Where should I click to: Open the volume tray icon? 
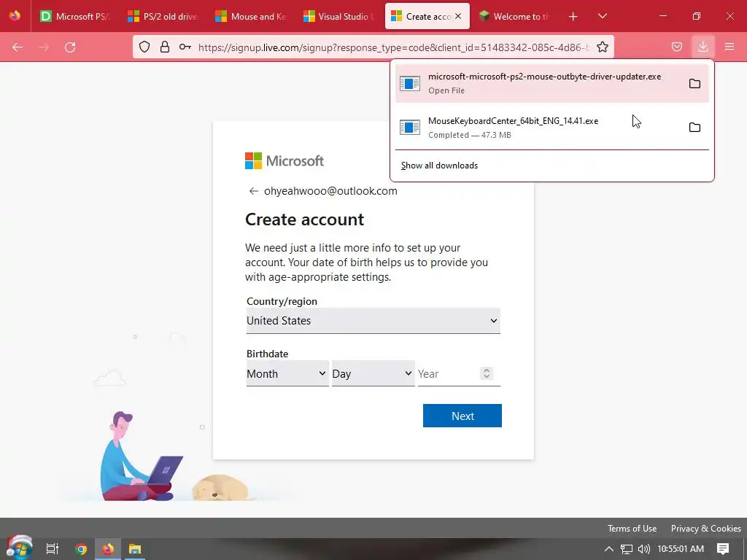coord(643,548)
